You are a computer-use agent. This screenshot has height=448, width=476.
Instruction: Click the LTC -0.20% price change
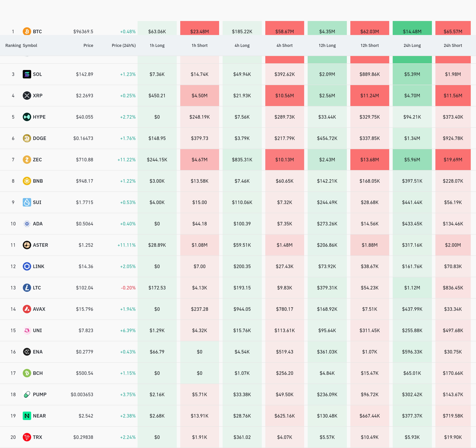(128, 288)
